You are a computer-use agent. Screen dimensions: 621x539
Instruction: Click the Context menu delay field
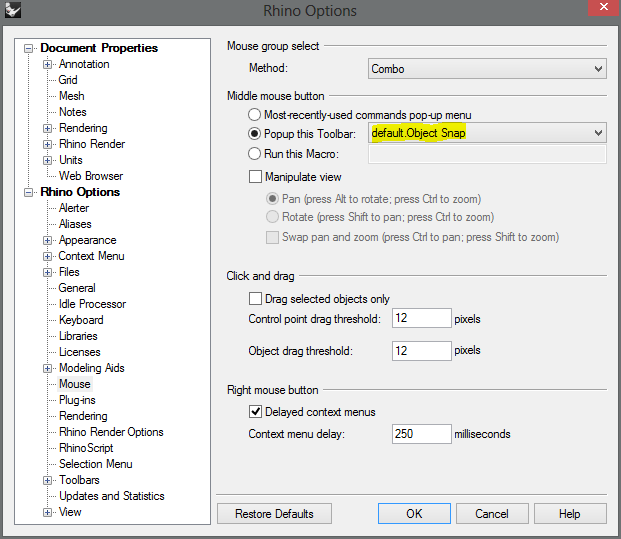tap(421, 434)
